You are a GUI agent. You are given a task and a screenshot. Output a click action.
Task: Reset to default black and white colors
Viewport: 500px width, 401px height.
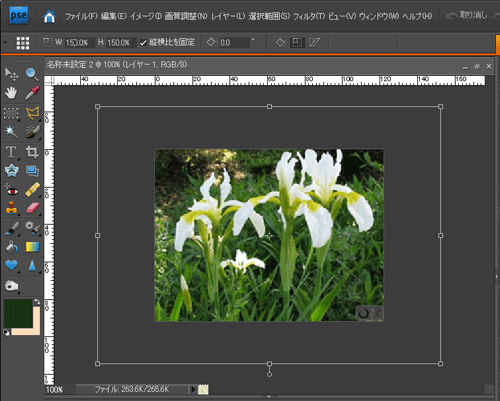click(x=6, y=332)
